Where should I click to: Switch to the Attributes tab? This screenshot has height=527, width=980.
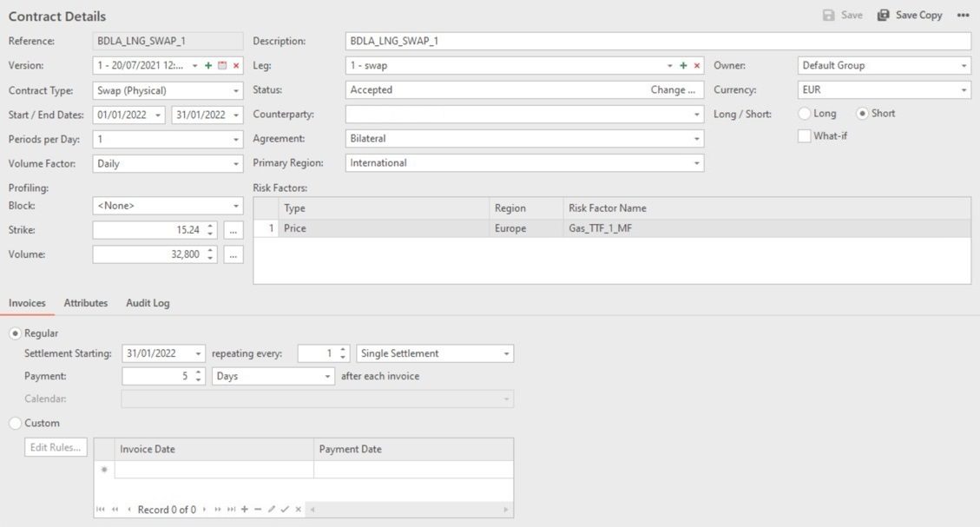pos(86,303)
